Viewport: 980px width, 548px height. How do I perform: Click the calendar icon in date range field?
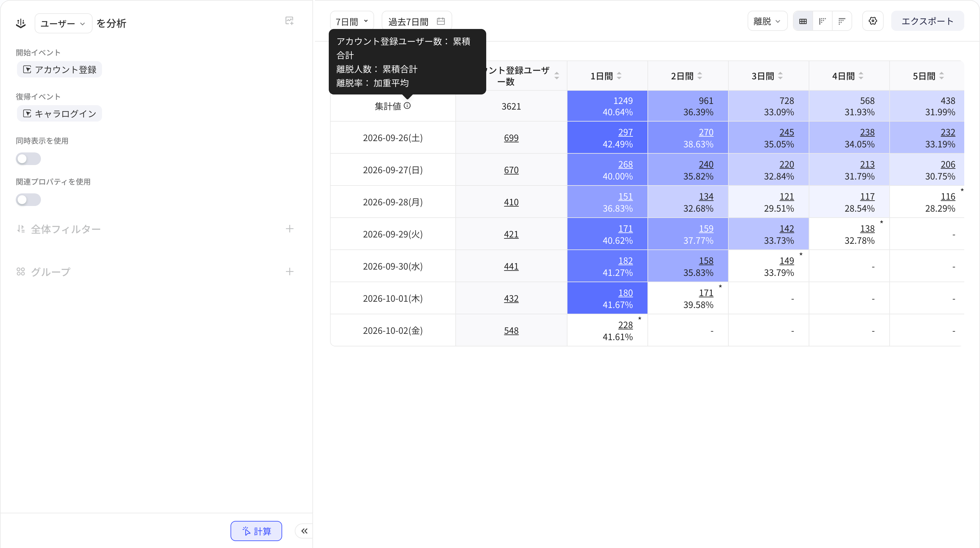pos(441,21)
